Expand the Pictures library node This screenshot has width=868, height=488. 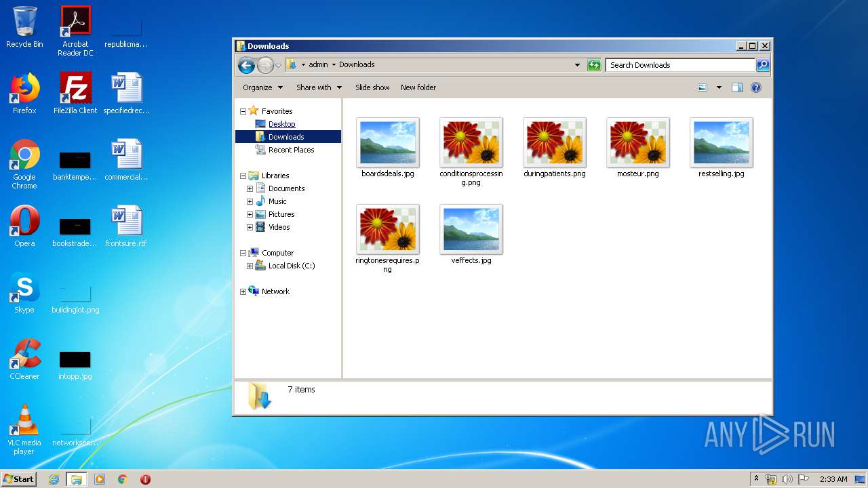point(250,214)
